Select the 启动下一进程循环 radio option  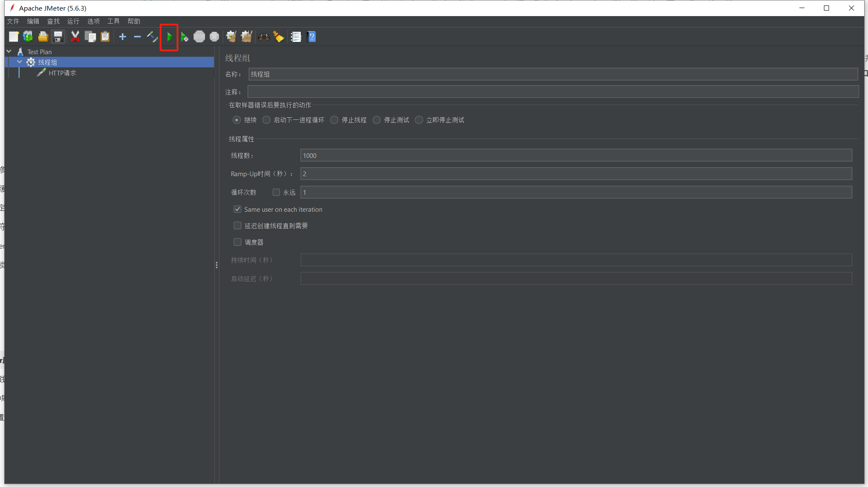(x=266, y=120)
